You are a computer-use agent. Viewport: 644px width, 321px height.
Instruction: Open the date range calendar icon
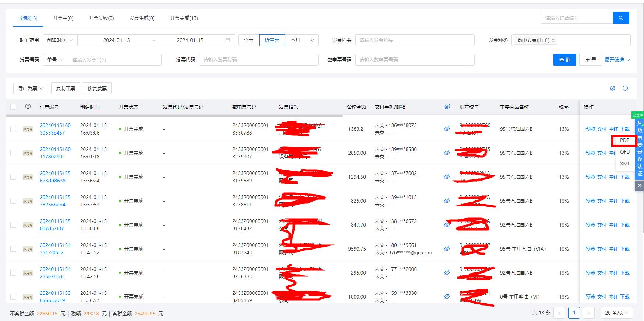pyautogui.click(x=228, y=40)
